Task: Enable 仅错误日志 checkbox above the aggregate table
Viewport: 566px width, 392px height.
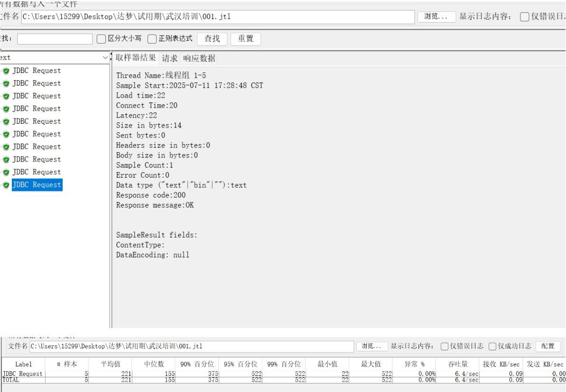Action: tap(445, 346)
